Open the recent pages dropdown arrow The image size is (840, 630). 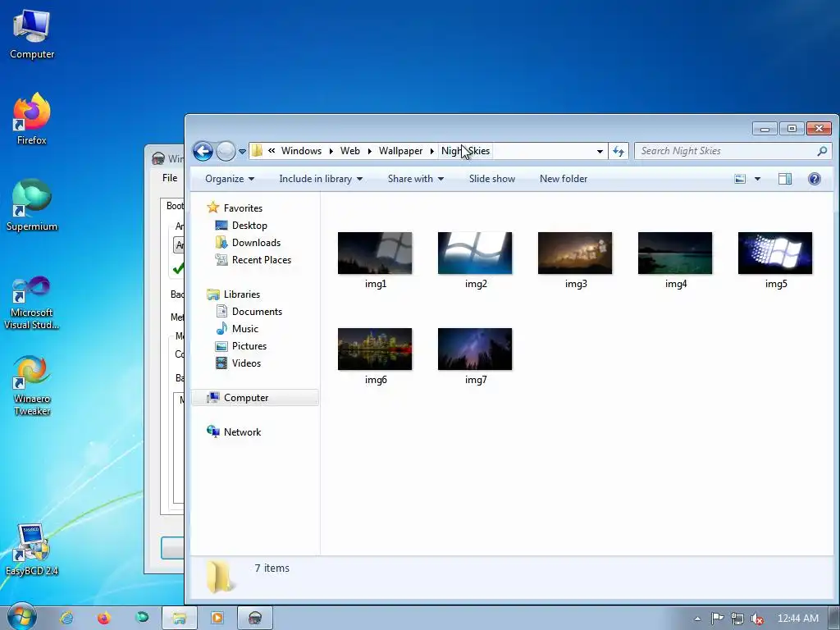pos(242,152)
